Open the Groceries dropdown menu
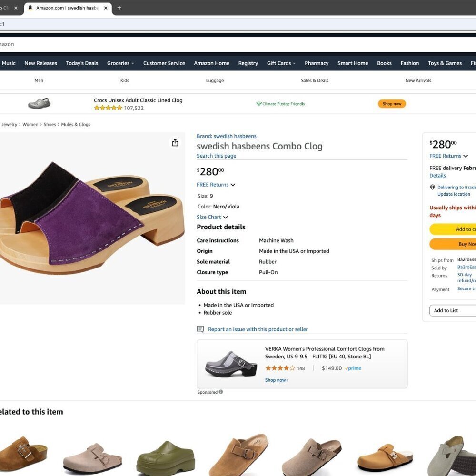Image resolution: width=476 pixels, height=476 pixels. pos(120,63)
